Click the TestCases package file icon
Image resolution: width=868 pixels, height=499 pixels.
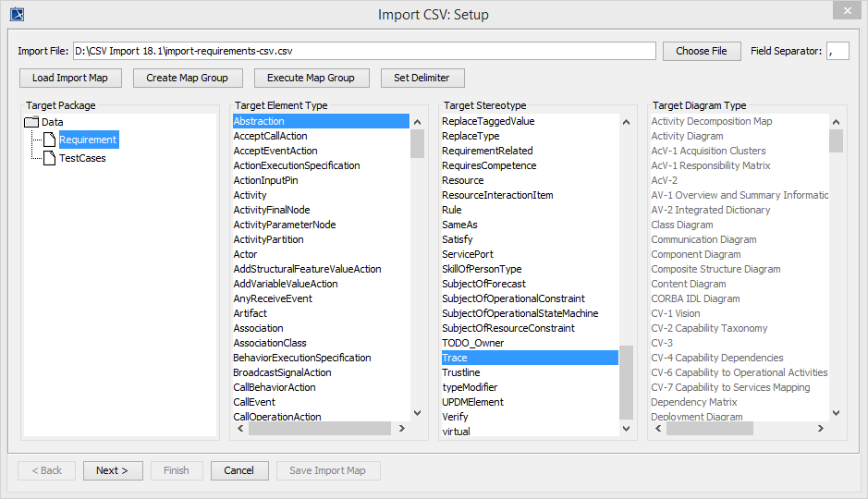50,158
